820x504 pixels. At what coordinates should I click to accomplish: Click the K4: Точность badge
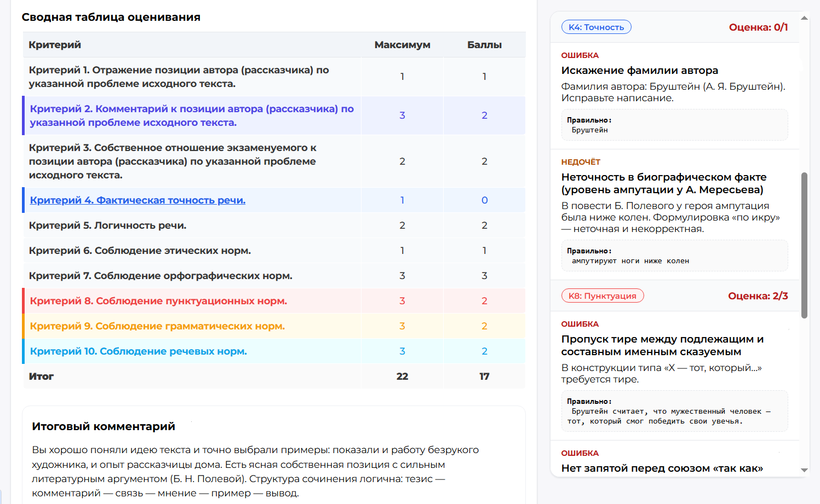click(x=596, y=27)
